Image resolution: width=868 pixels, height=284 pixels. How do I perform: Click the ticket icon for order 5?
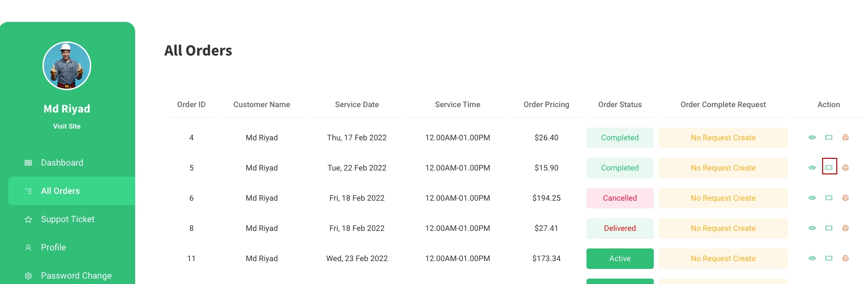[829, 168]
